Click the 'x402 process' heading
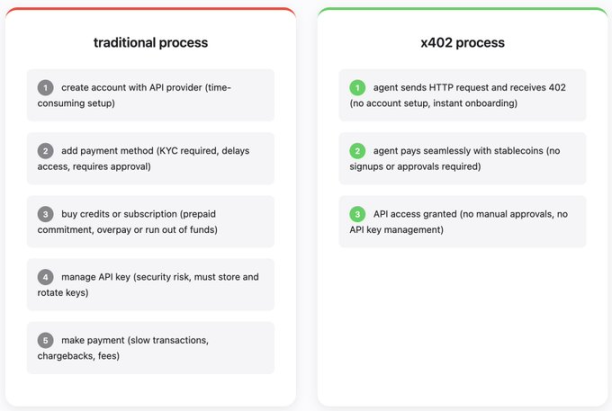The image size is (612, 411). pos(462,43)
